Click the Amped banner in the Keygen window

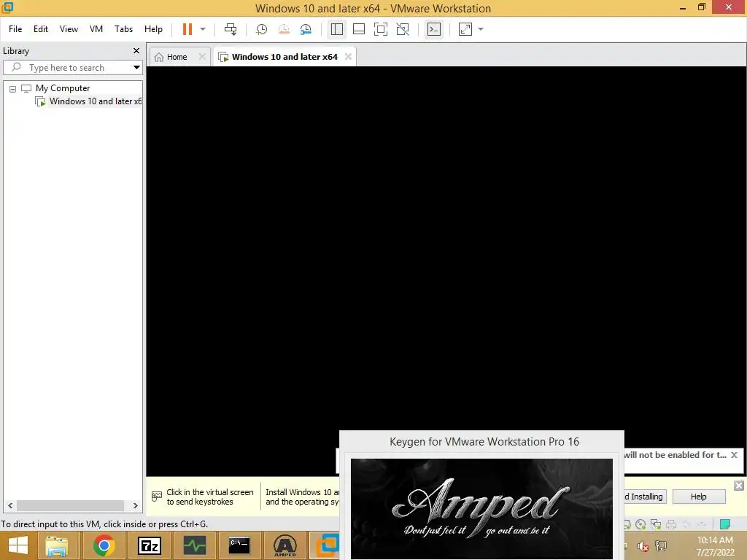[x=481, y=508]
